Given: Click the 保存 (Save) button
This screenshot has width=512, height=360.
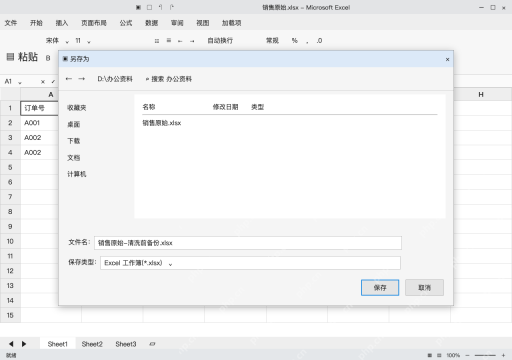Looking at the screenshot, I should (x=380, y=287).
